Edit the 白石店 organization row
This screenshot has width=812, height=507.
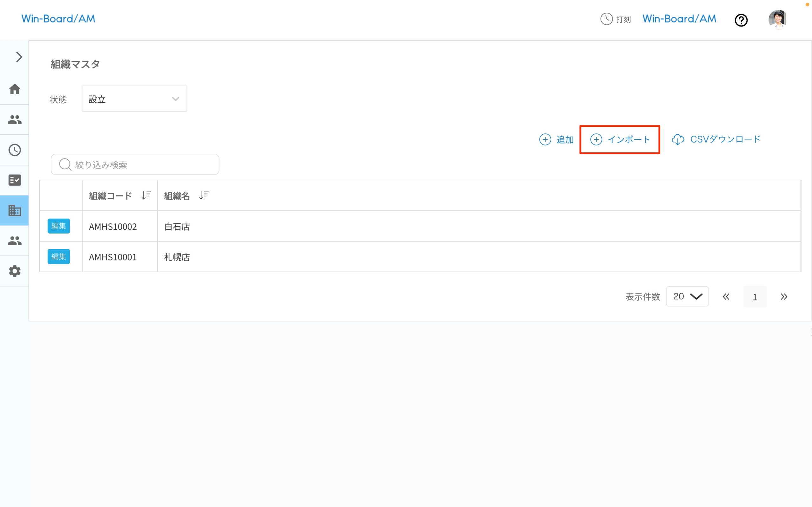[x=58, y=226]
